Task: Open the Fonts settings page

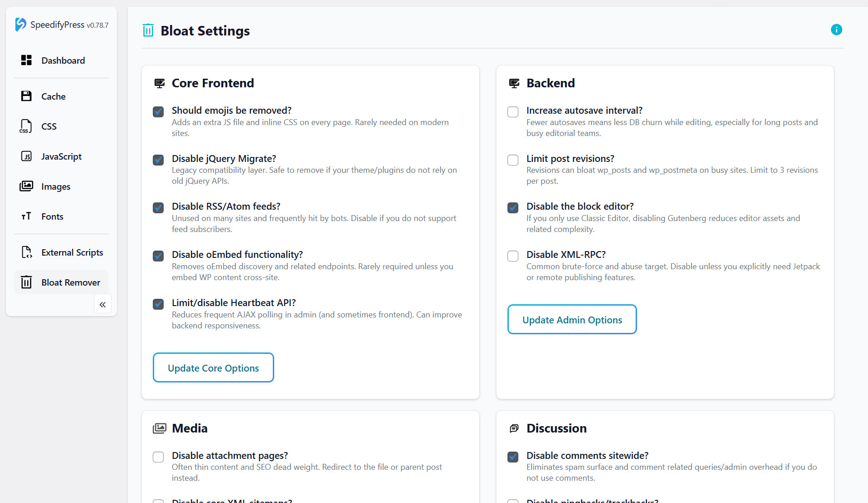Action: 61,216
